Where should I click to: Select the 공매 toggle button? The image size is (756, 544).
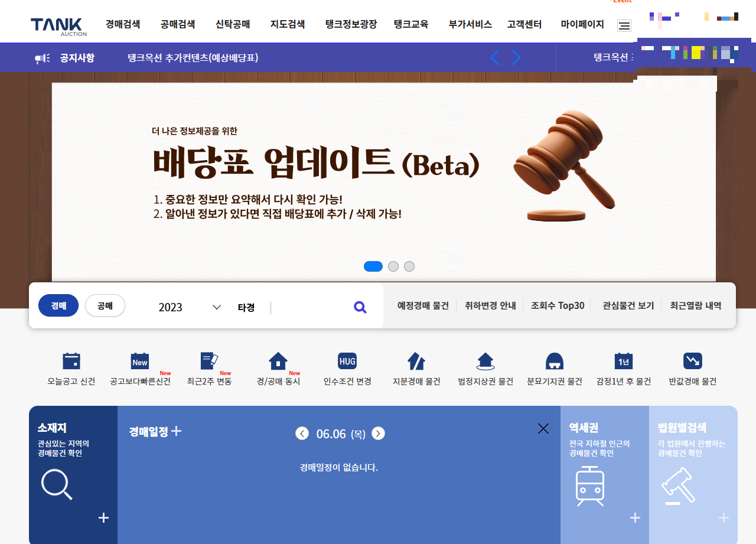click(x=105, y=305)
